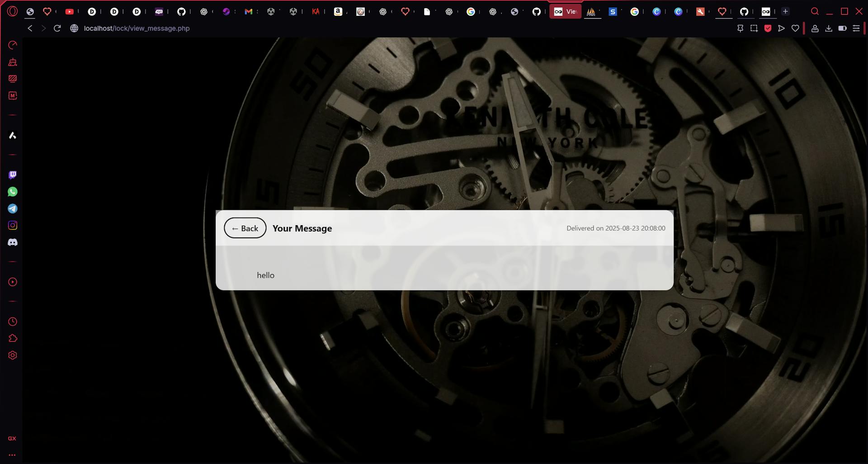
Task: Open the send arrow icon in toolbar
Action: (781, 28)
